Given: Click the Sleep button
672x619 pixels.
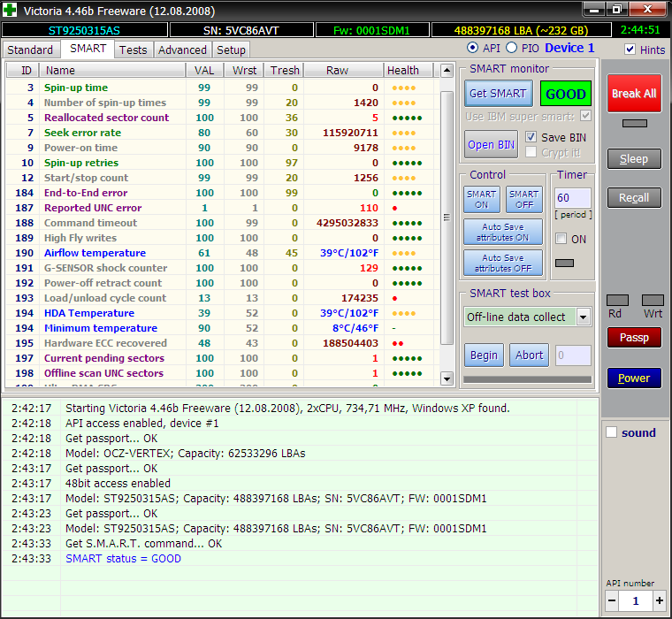Looking at the screenshot, I should point(634,159).
